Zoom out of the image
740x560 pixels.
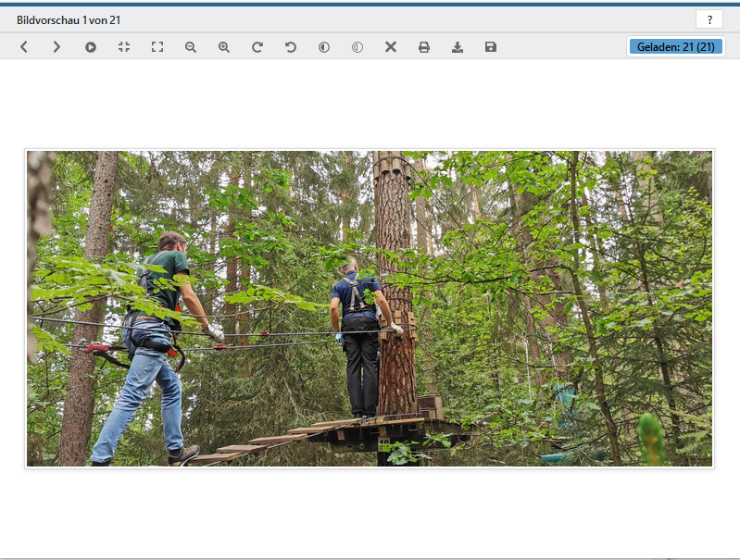[x=191, y=47]
